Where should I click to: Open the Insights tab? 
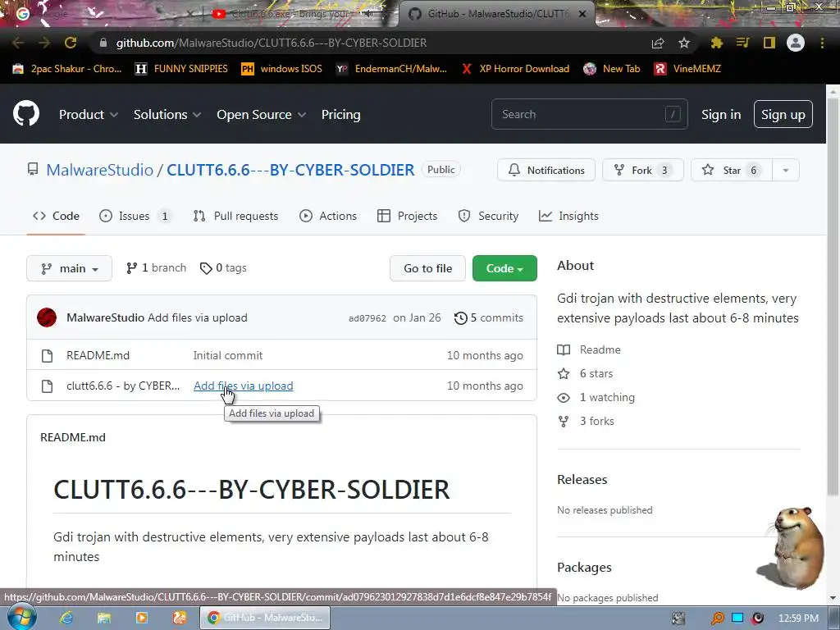coord(568,216)
